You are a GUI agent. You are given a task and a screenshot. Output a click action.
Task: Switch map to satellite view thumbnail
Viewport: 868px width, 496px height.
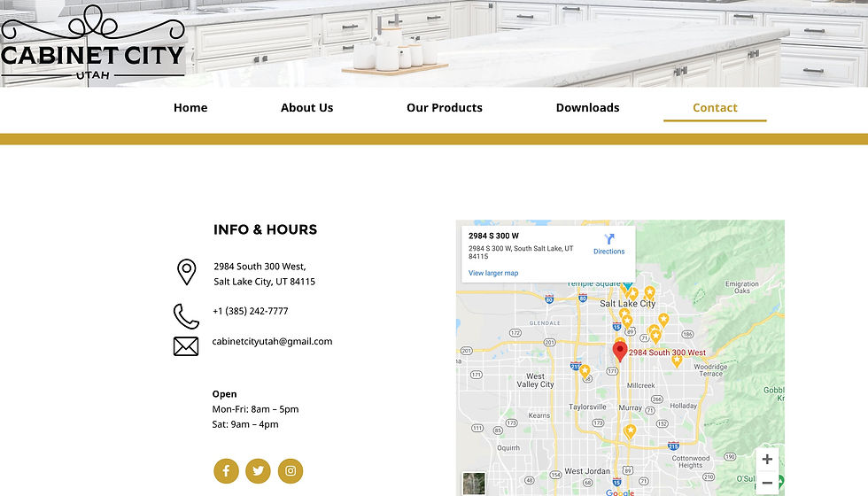[x=474, y=484]
